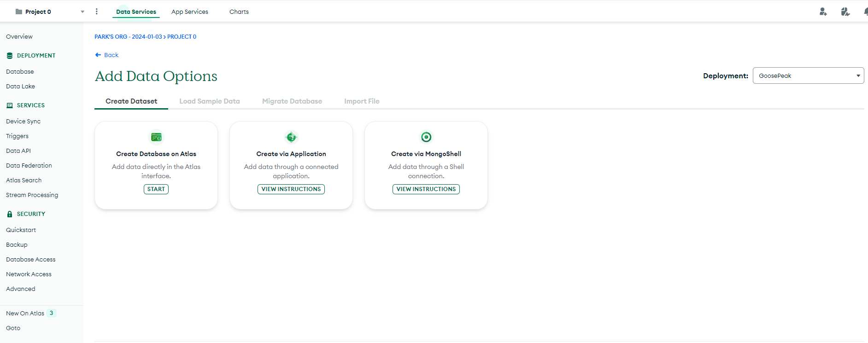This screenshot has height=343, width=868.
Task: Click the Create via Application title
Action: pyautogui.click(x=291, y=154)
